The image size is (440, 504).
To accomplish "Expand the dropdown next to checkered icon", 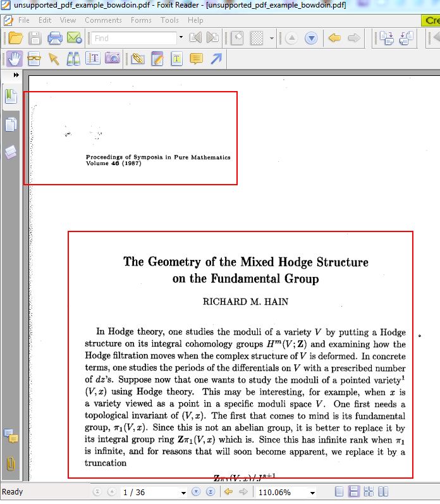I will coord(272,38).
